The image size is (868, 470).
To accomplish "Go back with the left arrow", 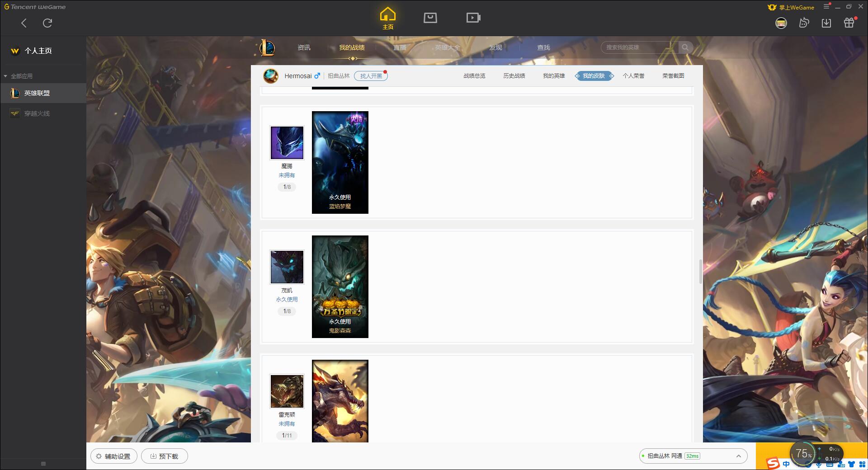I will [x=24, y=23].
